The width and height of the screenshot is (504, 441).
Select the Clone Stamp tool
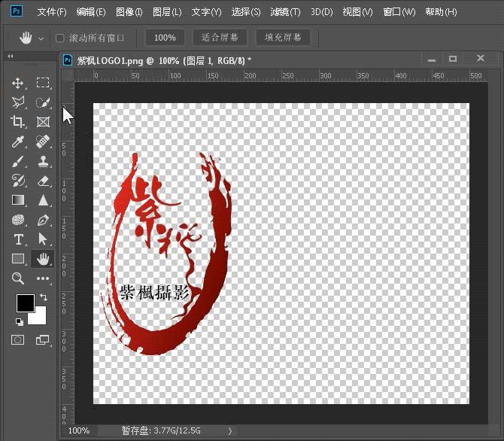tap(43, 161)
